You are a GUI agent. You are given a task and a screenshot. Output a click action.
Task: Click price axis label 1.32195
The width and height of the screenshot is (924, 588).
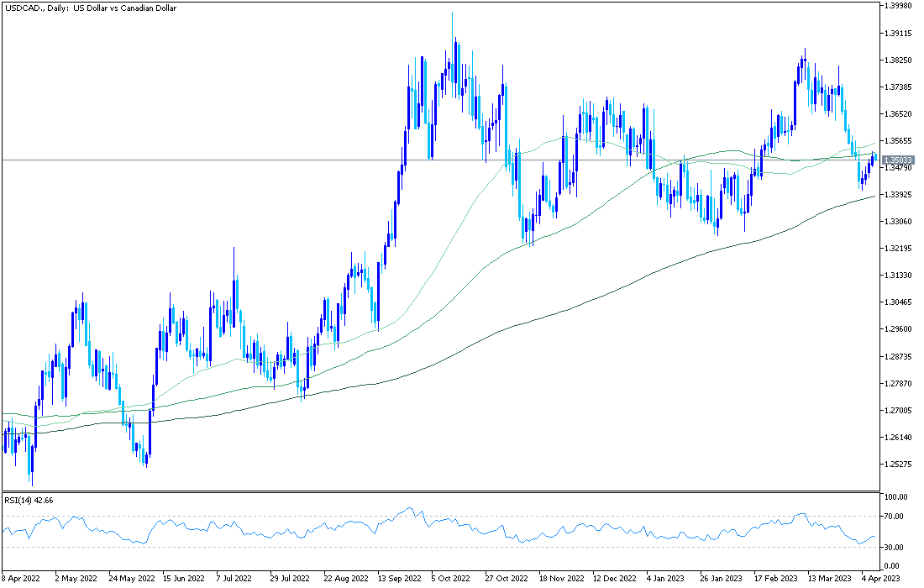coord(899,248)
